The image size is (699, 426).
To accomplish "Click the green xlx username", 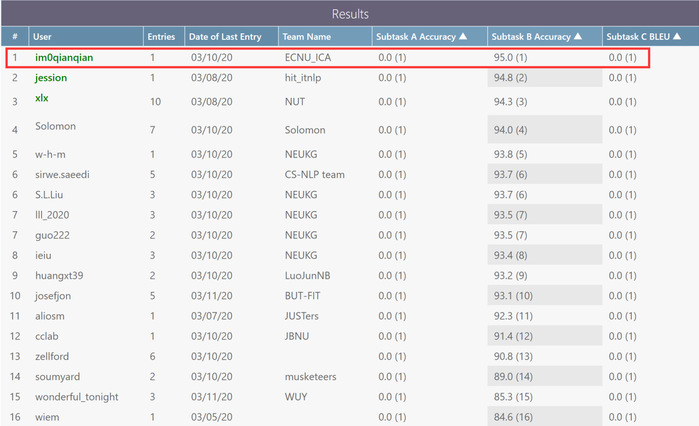I will click(x=42, y=99).
